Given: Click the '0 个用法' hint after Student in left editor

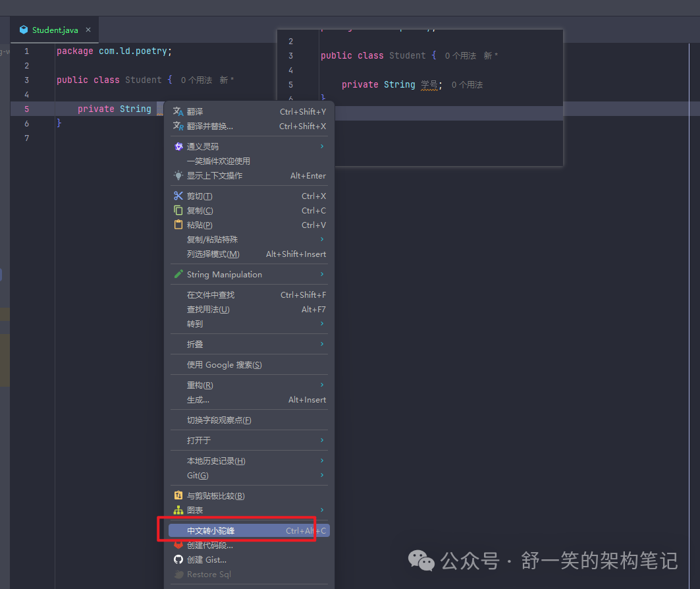Looking at the screenshot, I should coord(196,80).
